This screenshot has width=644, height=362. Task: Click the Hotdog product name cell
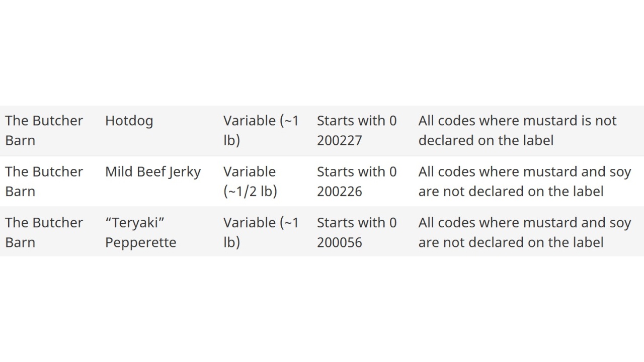click(129, 121)
